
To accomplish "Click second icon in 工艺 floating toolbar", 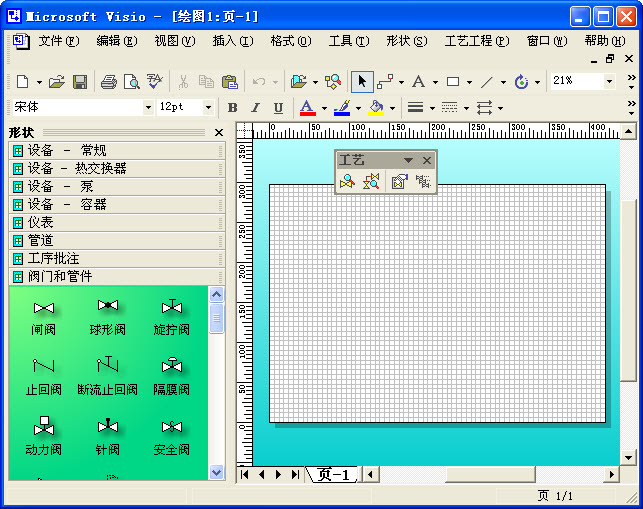I will pos(371,181).
